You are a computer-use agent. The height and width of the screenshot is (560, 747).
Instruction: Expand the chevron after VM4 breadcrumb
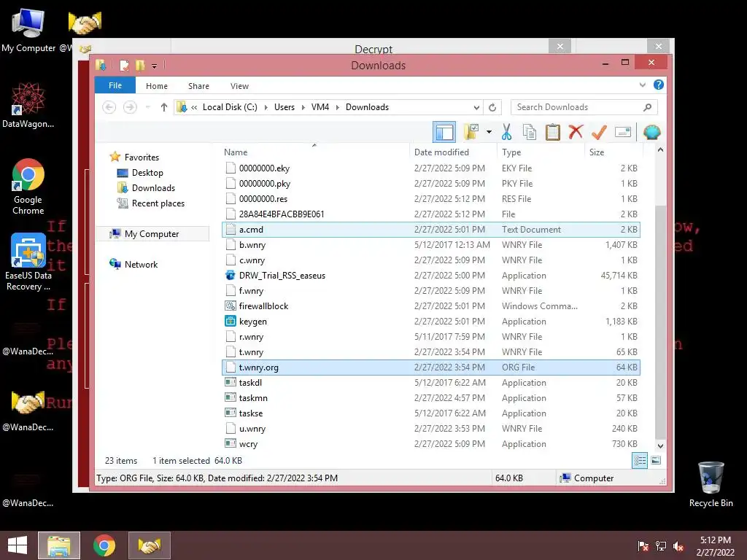[x=337, y=107]
